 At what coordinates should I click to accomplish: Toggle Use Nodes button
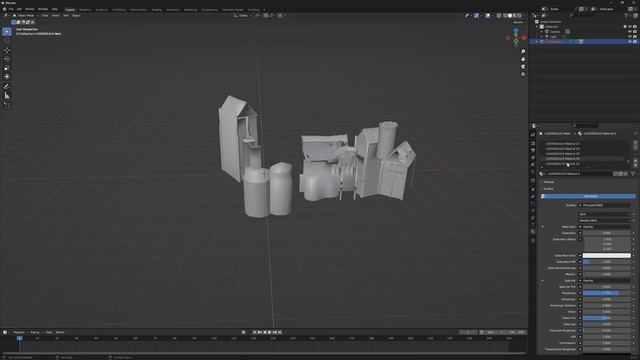pos(589,196)
